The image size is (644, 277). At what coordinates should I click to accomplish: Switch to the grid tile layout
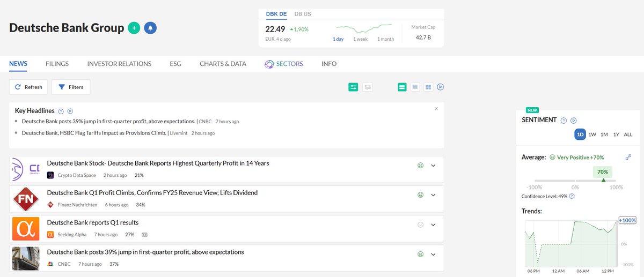click(x=428, y=87)
